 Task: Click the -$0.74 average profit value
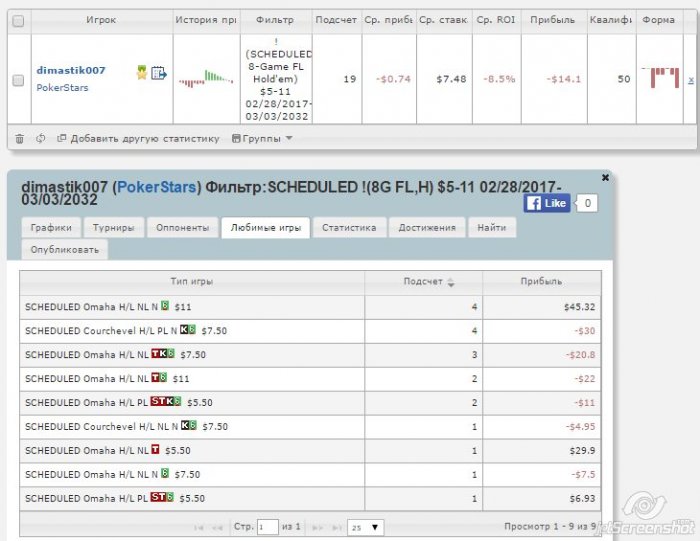point(393,79)
